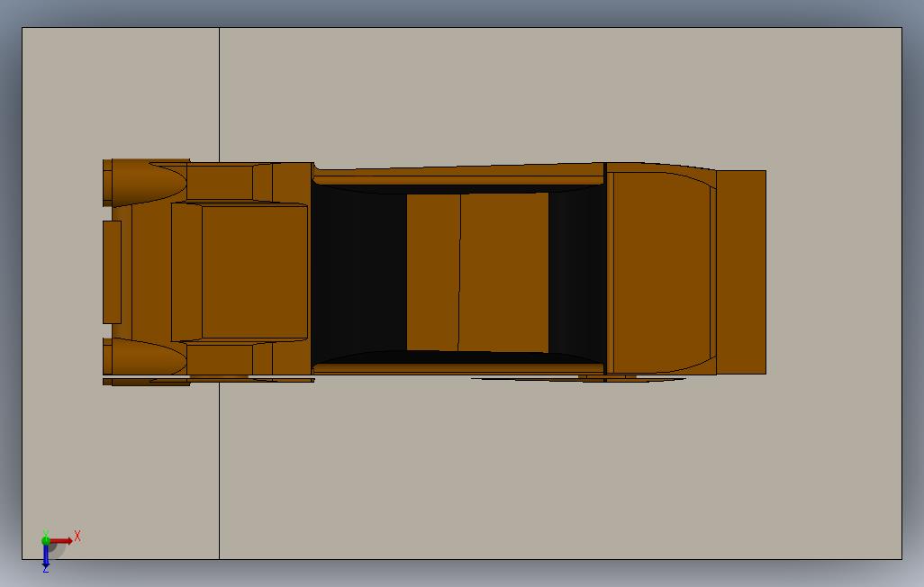The image size is (924, 587).
Task: Select the upper front fender of the car
Action: pos(149,183)
